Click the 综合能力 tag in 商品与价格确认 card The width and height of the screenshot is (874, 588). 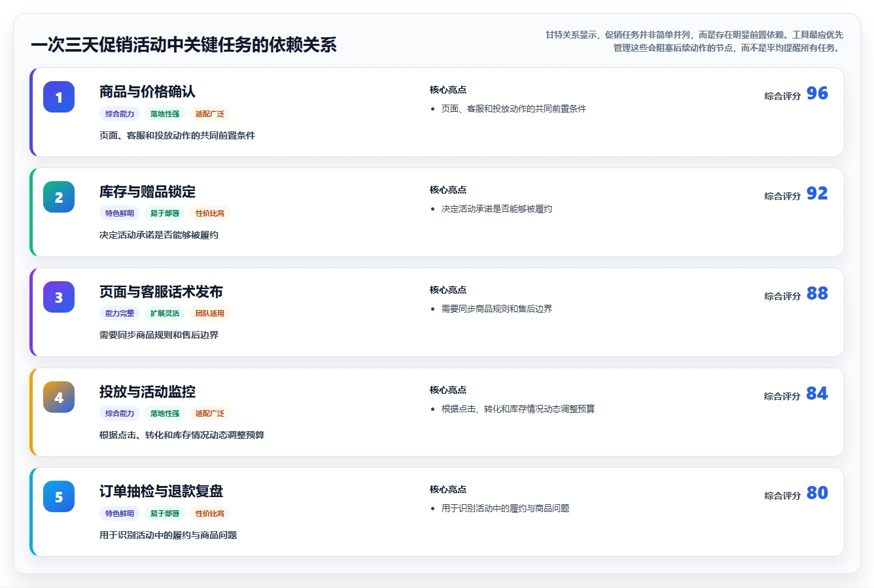click(120, 114)
